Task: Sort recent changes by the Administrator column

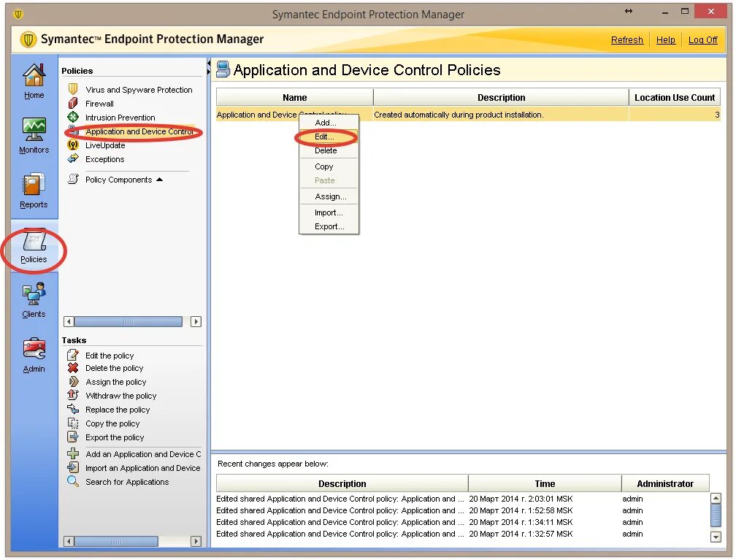Action: point(664,483)
